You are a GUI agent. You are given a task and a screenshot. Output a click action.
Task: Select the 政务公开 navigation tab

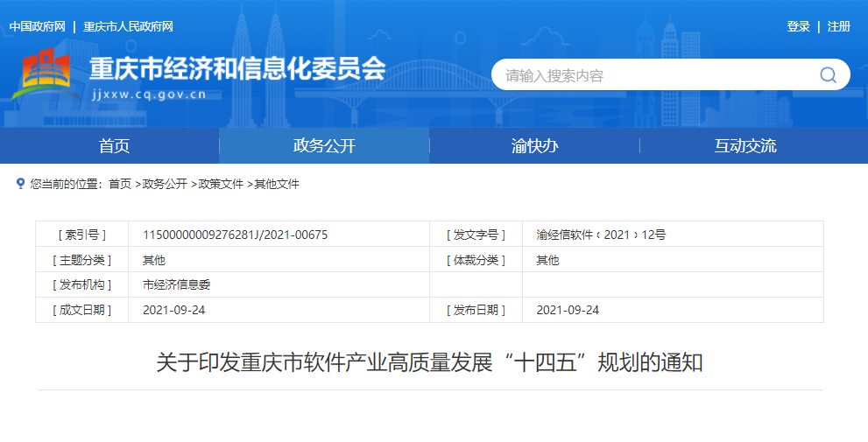[324, 146]
